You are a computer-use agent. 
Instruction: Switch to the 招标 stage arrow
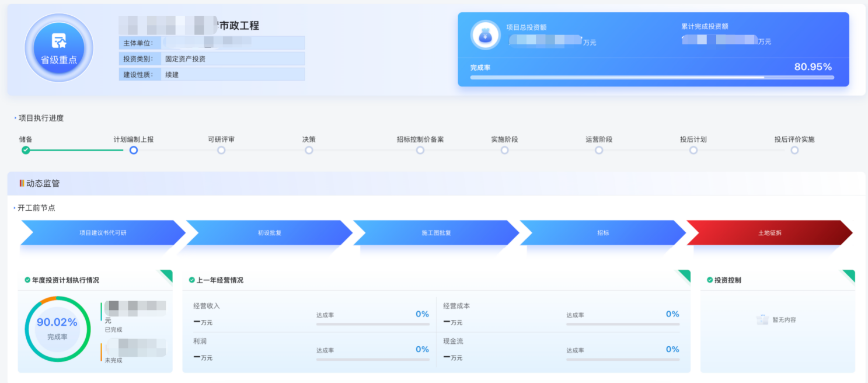point(603,232)
